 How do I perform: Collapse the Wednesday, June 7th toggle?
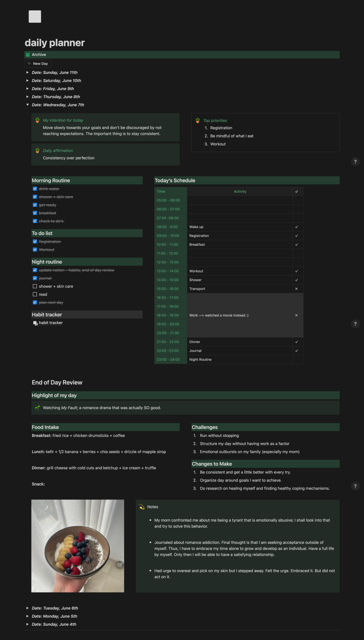[x=28, y=105]
